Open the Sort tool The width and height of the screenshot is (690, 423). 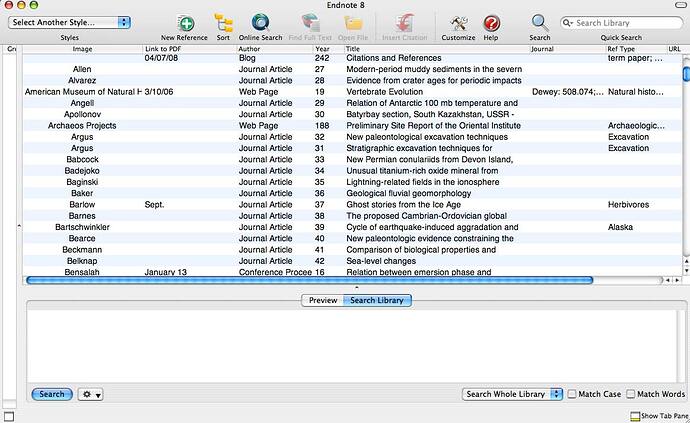(x=224, y=23)
